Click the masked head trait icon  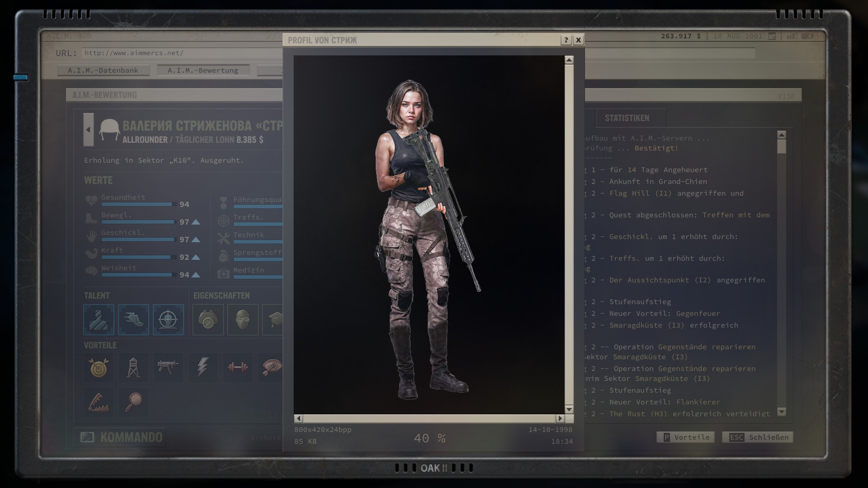pos(243,319)
